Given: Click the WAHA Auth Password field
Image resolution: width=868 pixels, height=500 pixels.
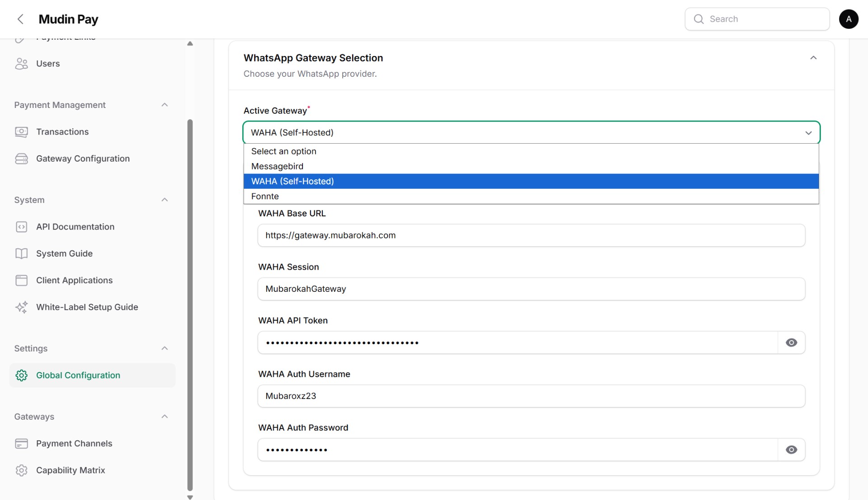Looking at the screenshot, I should click(518, 449).
